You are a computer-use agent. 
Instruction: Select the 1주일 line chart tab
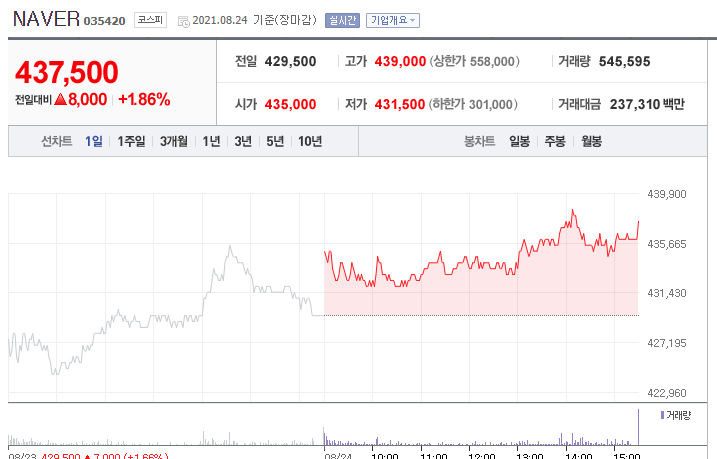(131, 141)
